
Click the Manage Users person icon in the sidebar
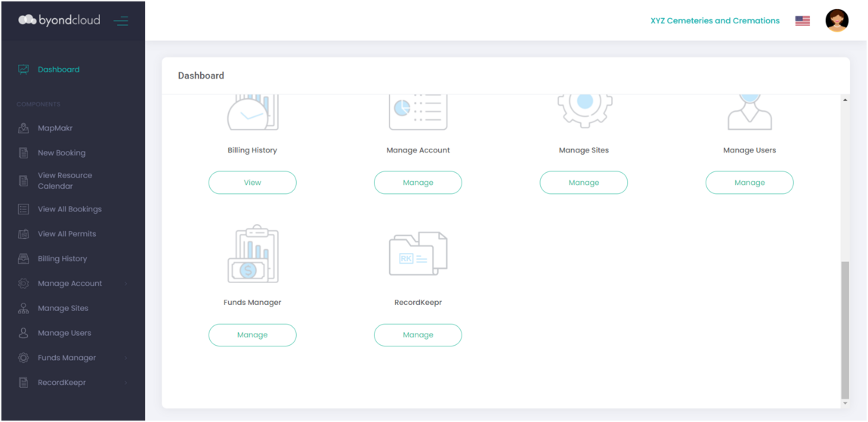23,334
